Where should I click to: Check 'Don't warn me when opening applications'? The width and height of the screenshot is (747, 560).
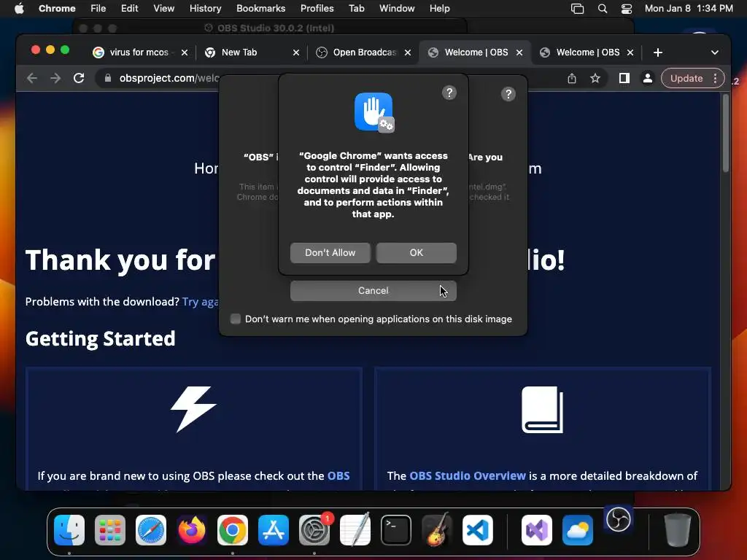236,319
